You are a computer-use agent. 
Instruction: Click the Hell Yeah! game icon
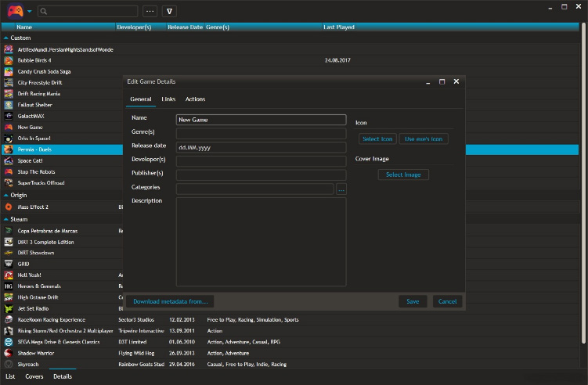(x=9, y=275)
